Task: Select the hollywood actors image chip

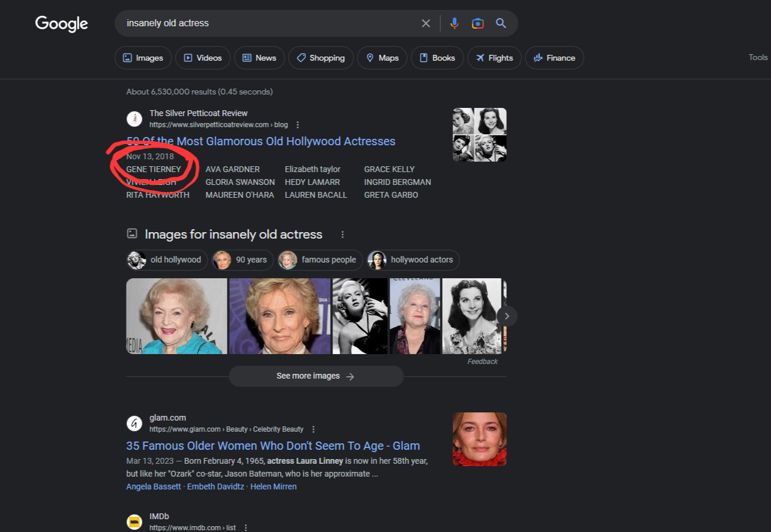Action: point(413,260)
